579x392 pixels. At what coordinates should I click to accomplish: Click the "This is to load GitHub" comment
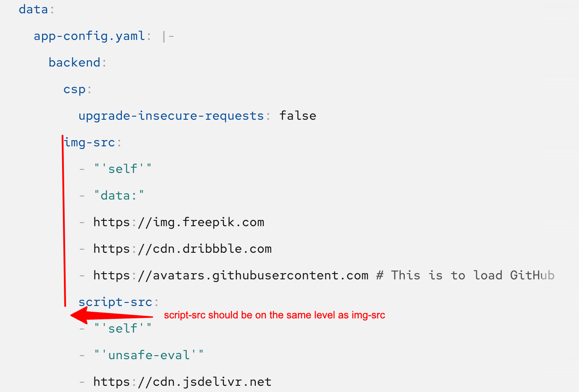tap(466, 275)
